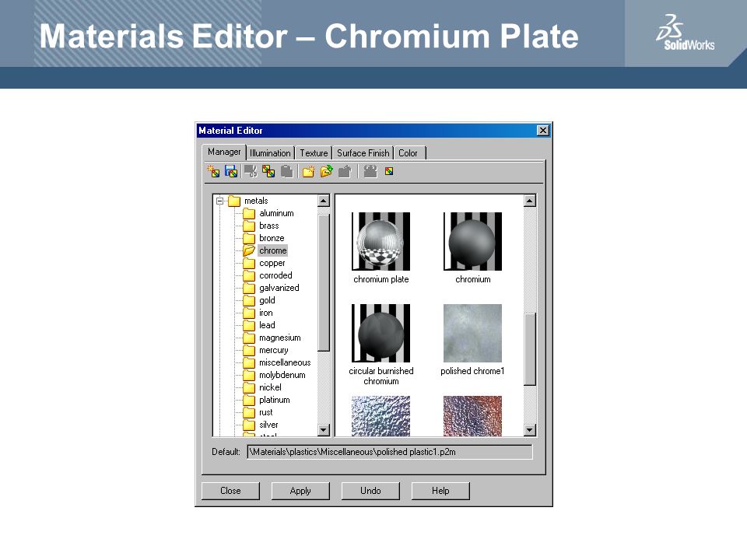Close the Material Editor window
This screenshot has width=747, height=560.
[x=542, y=131]
